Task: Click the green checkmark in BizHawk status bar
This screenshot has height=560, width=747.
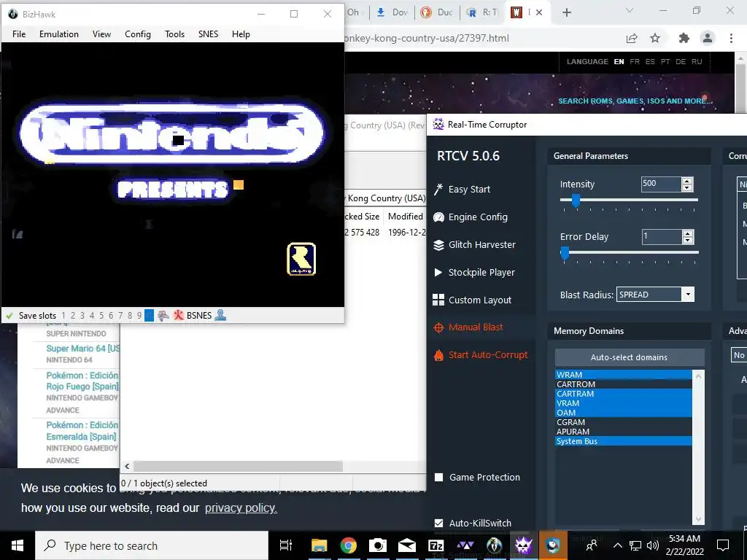Action: point(9,315)
